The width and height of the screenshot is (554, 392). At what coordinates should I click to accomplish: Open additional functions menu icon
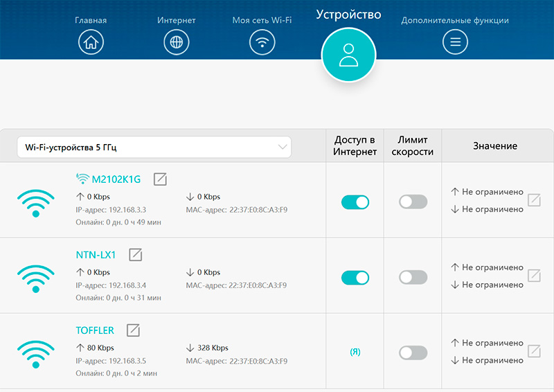point(455,42)
